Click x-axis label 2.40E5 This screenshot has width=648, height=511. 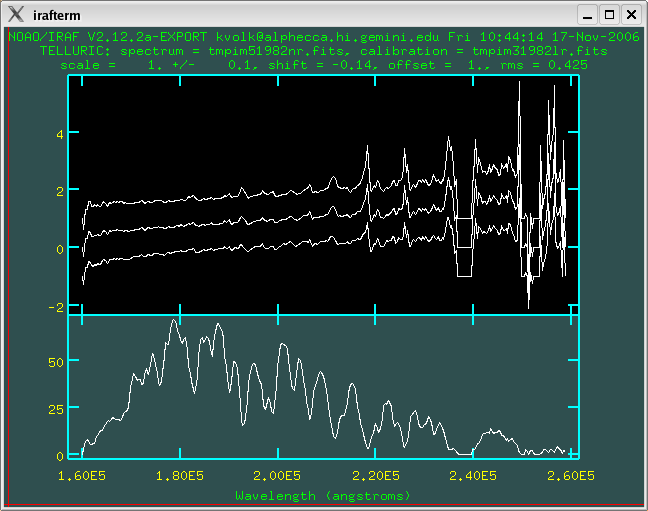click(x=473, y=476)
